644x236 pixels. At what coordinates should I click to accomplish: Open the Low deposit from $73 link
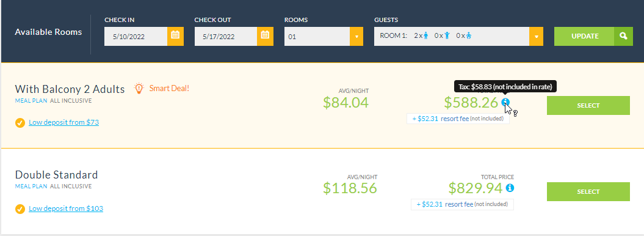pos(63,122)
